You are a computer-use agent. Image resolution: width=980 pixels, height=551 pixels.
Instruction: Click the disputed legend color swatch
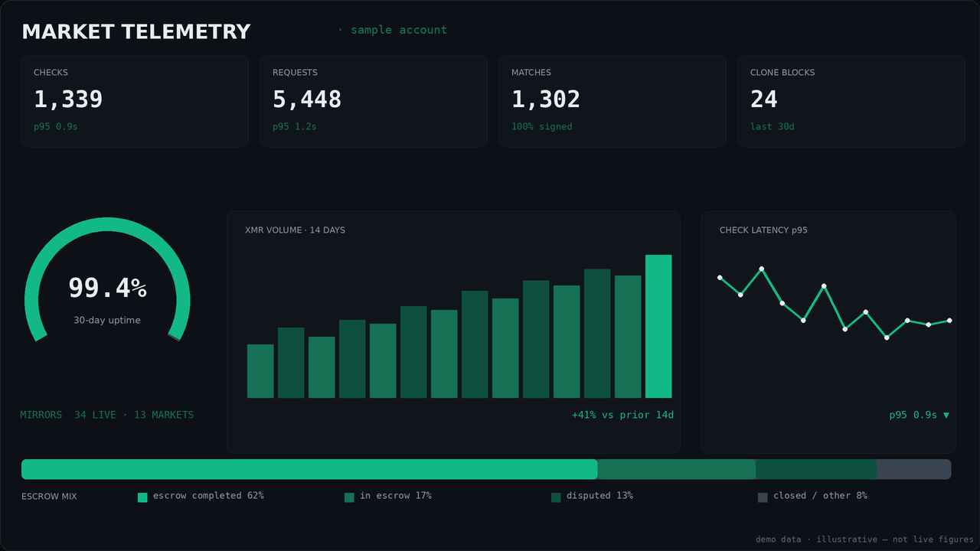(x=556, y=497)
